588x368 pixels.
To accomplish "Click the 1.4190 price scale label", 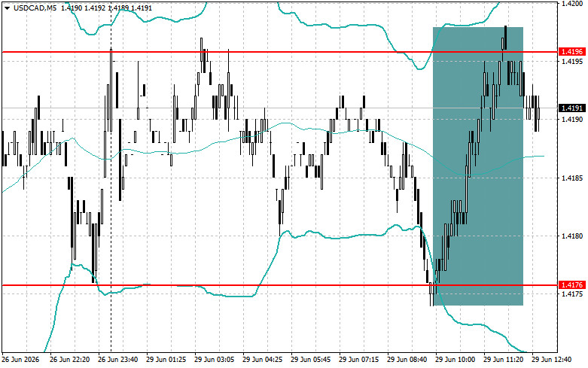I will click(572, 119).
